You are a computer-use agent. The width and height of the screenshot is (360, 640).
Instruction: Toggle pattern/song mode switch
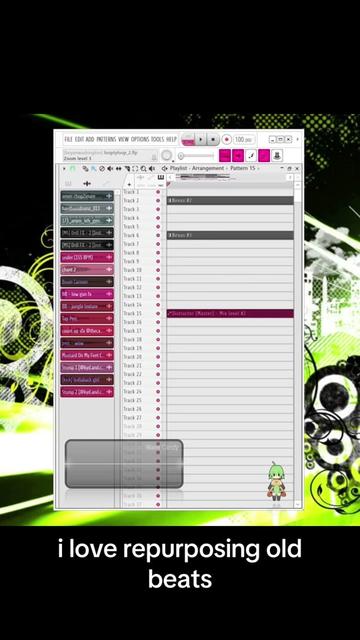pos(187,139)
